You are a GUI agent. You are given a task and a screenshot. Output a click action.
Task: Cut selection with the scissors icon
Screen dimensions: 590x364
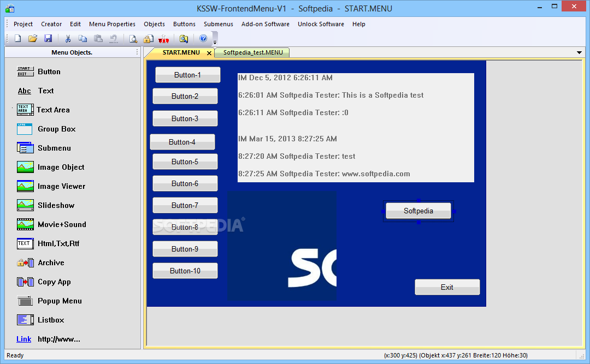click(x=68, y=38)
